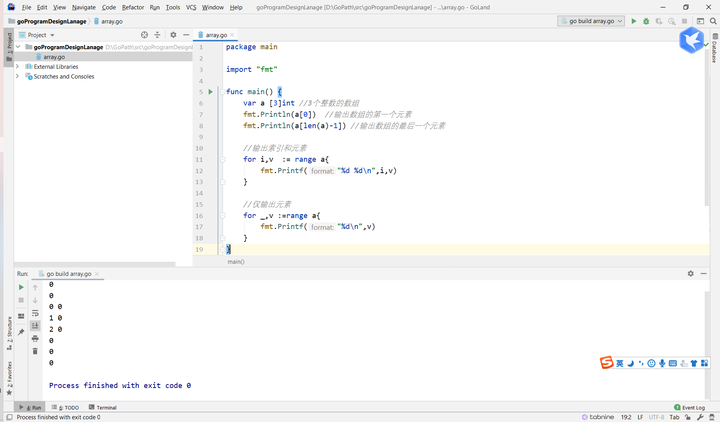This screenshot has width=720, height=422.
Task: Select array.go file in project tree
Action: pos(54,57)
